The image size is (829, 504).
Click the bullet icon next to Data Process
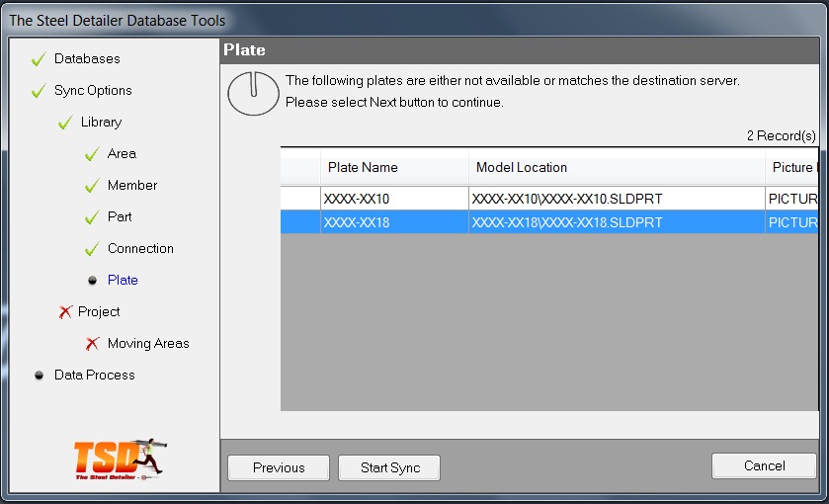click(39, 376)
